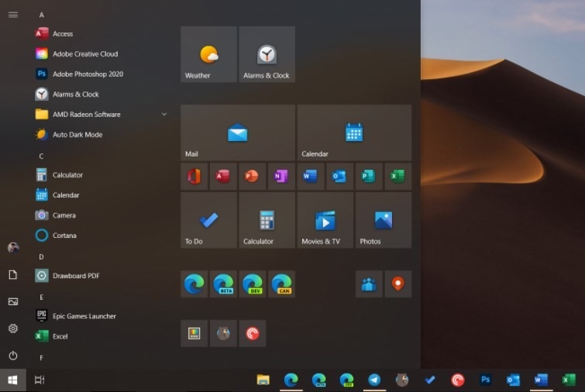The height and width of the screenshot is (392, 585).
Task: Open Microsoft To Do on the taskbar
Action: pos(430,380)
